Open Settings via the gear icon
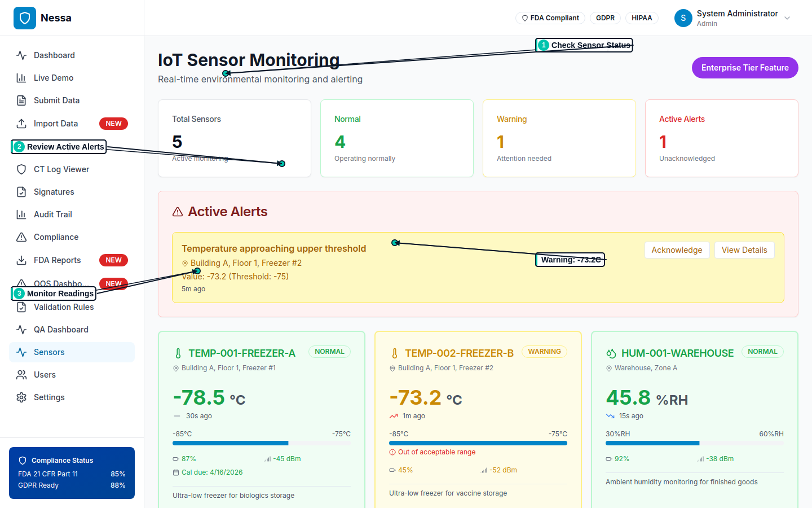The image size is (812, 508). pyautogui.click(x=21, y=397)
